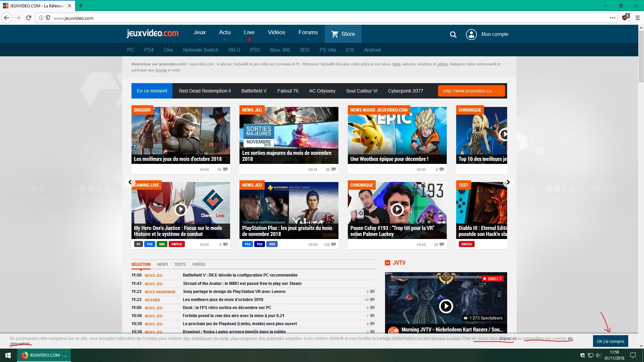Open a new tab with the plus icon

81,5
